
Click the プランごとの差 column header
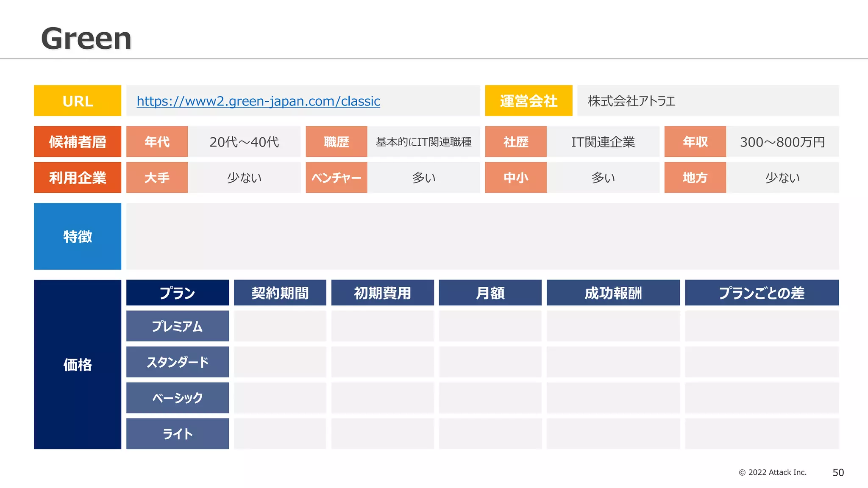(762, 293)
